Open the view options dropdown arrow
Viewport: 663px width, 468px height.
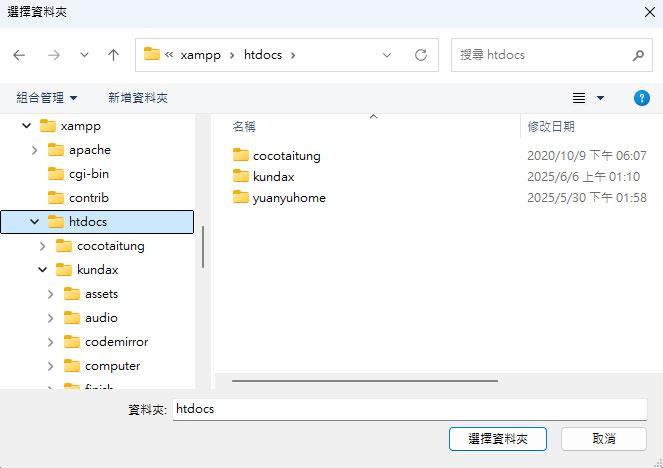(600, 98)
